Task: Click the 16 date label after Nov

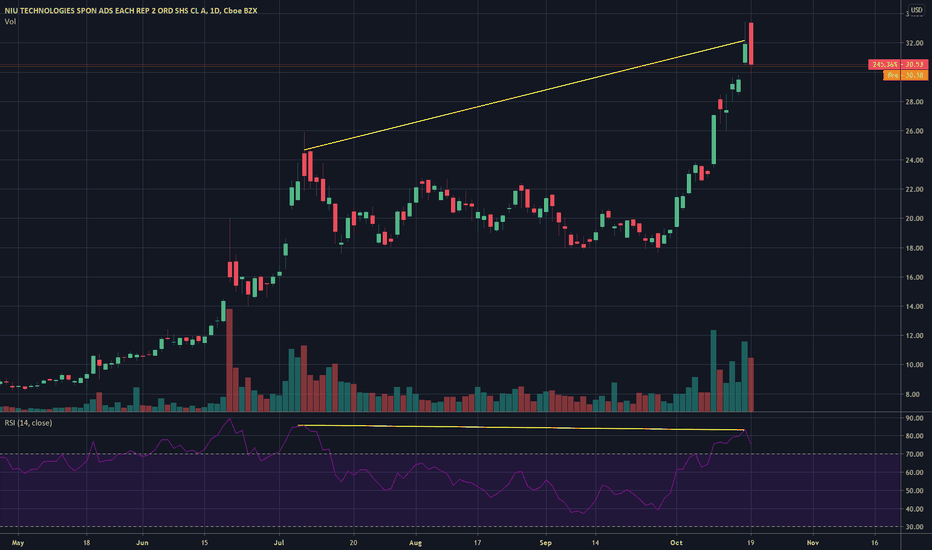Action: pos(875,543)
